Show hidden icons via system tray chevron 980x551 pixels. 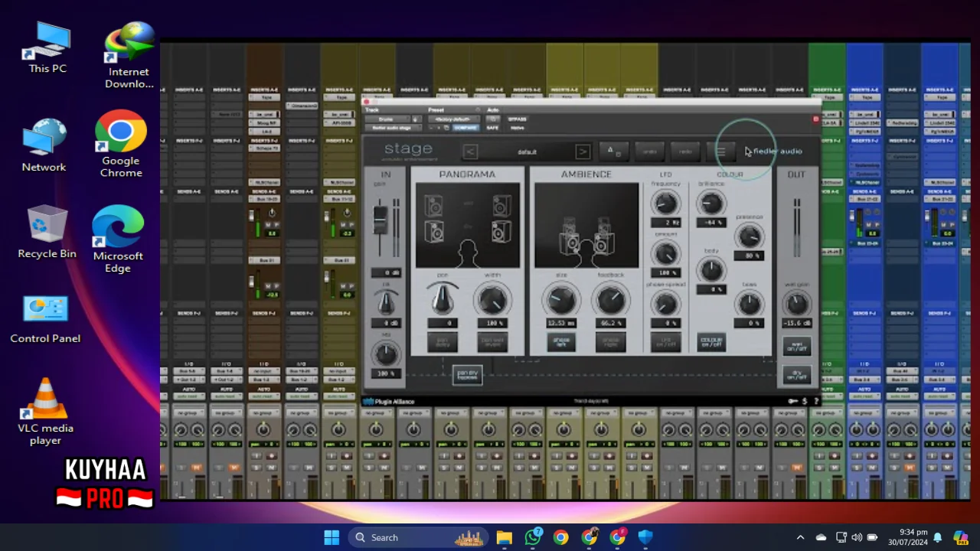pyautogui.click(x=800, y=537)
